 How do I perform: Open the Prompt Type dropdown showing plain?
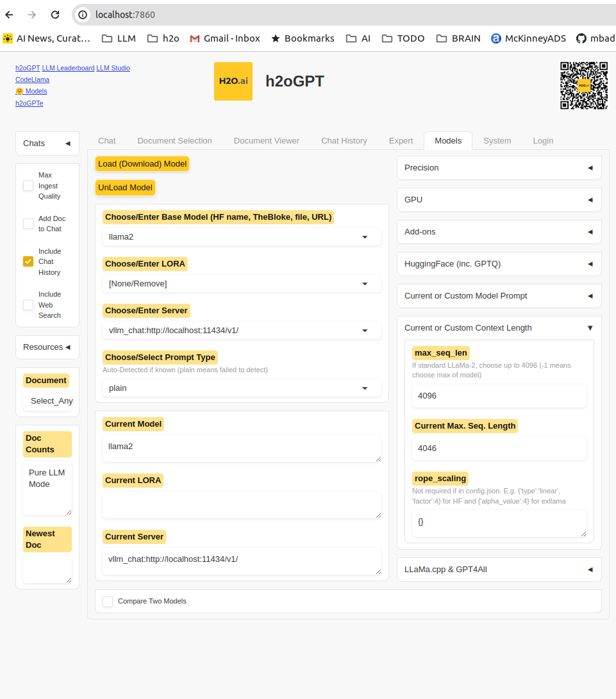(241, 388)
